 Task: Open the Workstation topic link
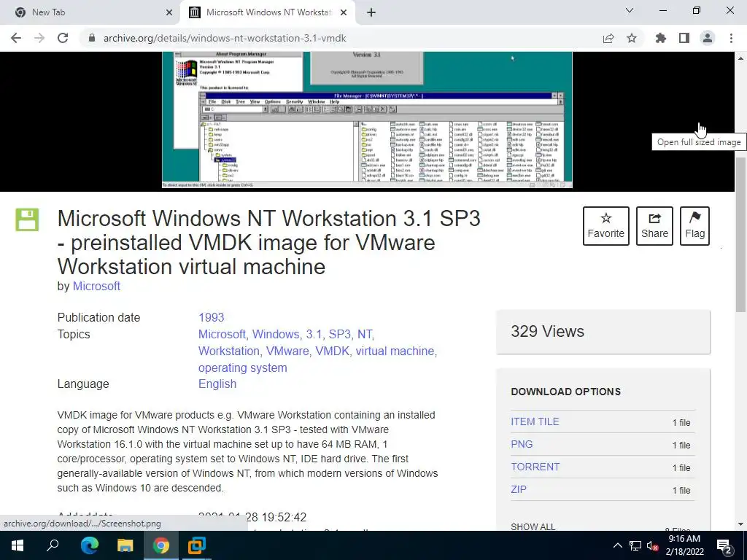228,351
